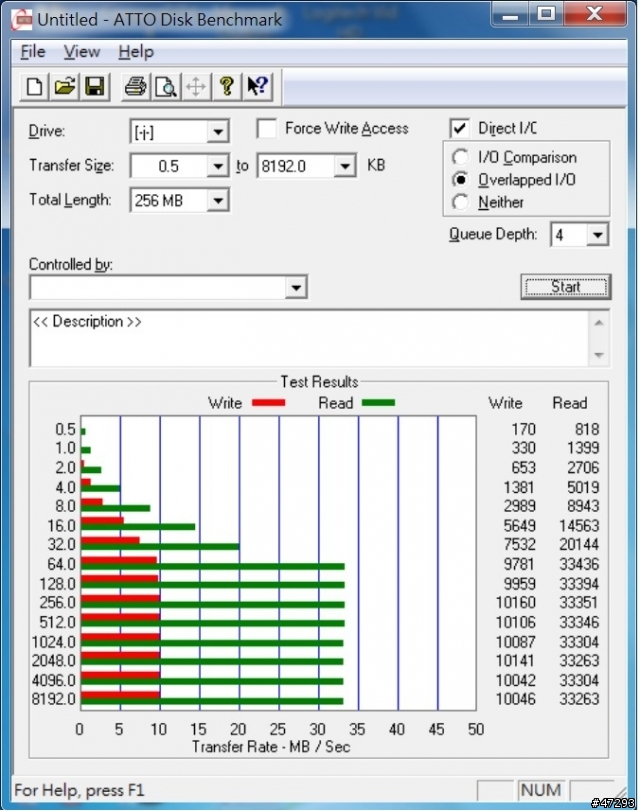The width and height of the screenshot is (640, 811).
Task: Click the NUM status bar indicator
Action: (541, 790)
